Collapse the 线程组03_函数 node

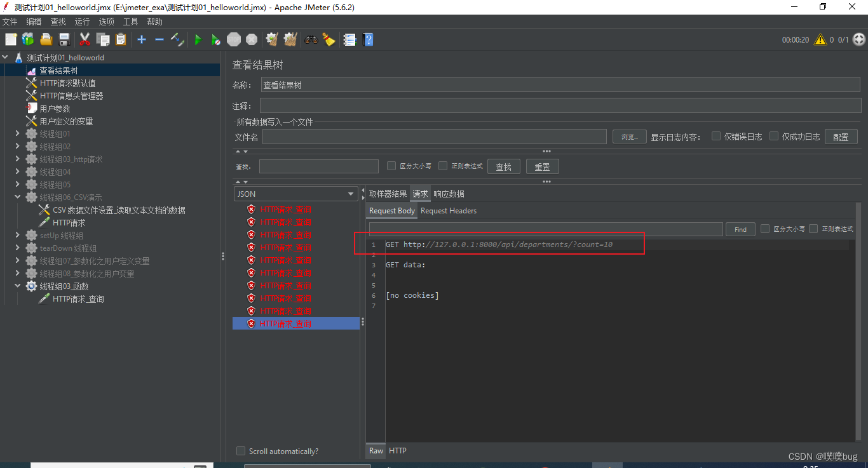pyautogui.click(x=18, y=286)
